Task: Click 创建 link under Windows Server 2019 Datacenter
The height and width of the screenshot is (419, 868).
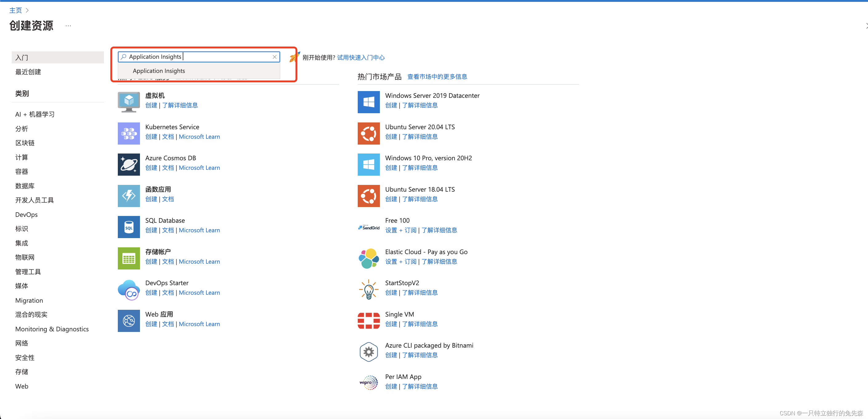Action: [x=391, y=105]
